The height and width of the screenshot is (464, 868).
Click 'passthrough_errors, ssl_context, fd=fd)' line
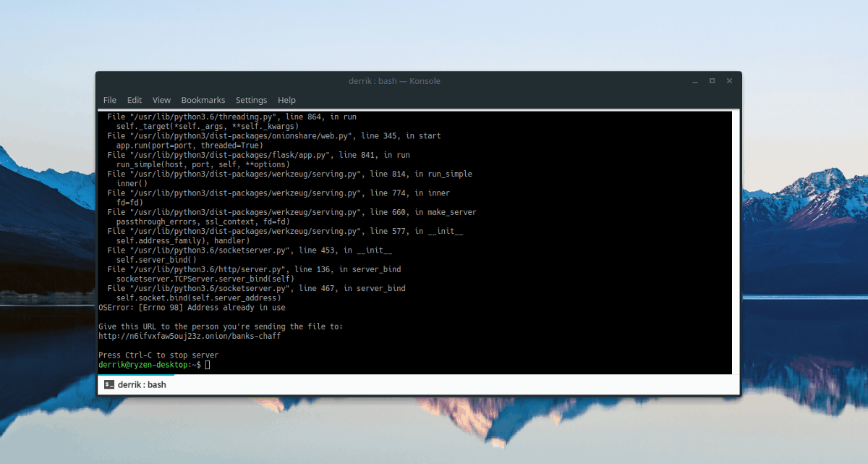tap(203, 222)
